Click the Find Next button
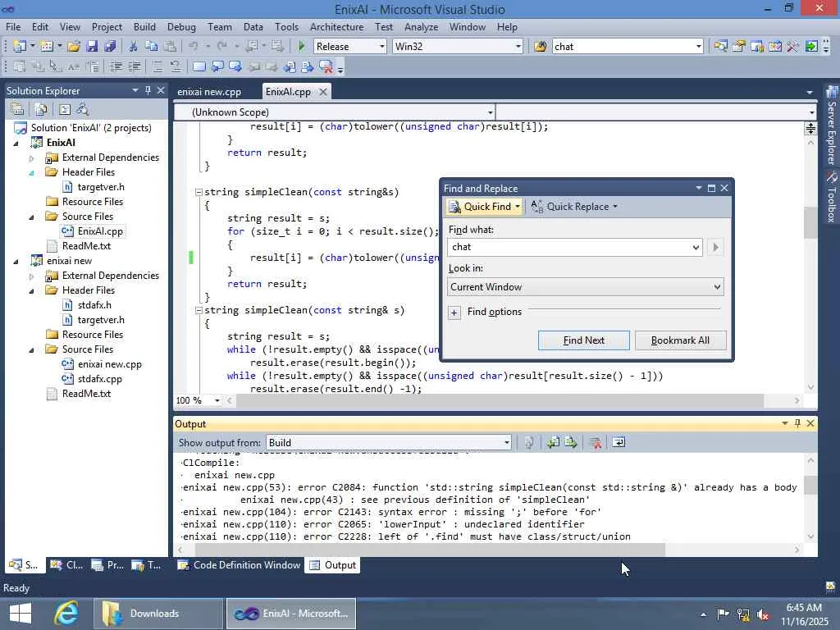840x630 pixels. tap(583, 340)
